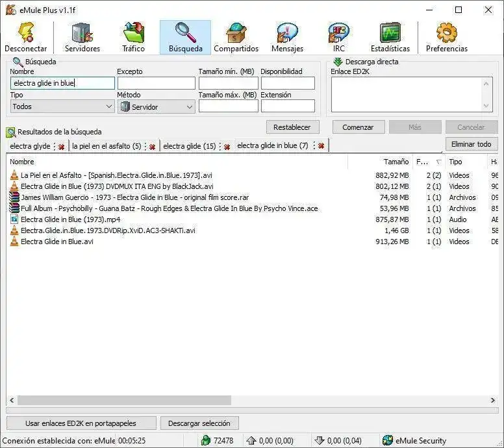Click VLC icon of La Piel en el Asfalto file
The image size is (504, 448).
click(14, 175)
